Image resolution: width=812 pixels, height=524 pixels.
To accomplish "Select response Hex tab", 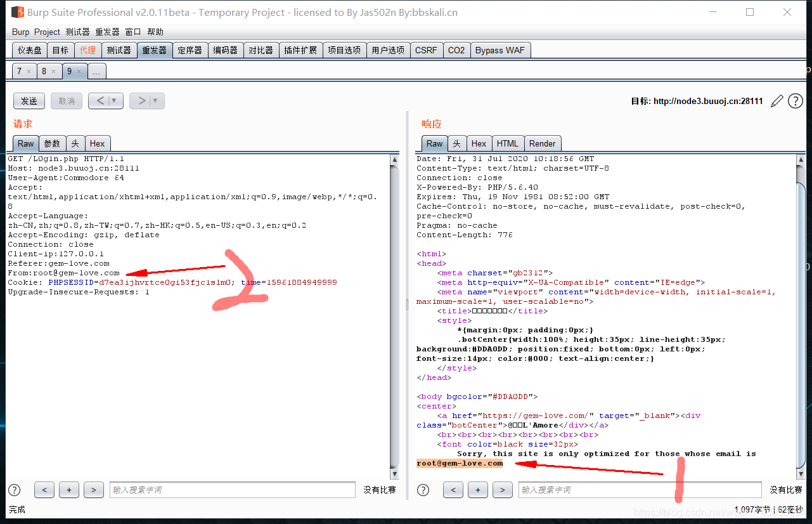I will pyautogui.click(x=479, y=143).
